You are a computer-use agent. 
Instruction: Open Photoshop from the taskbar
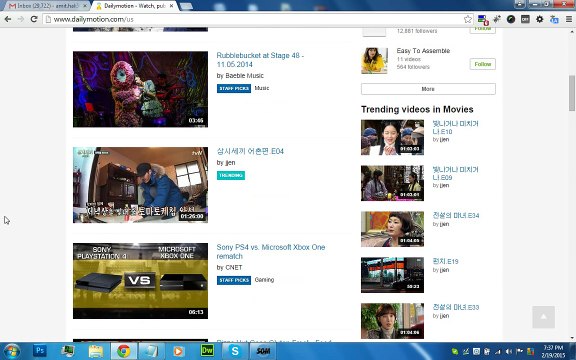tap(40, 351)
